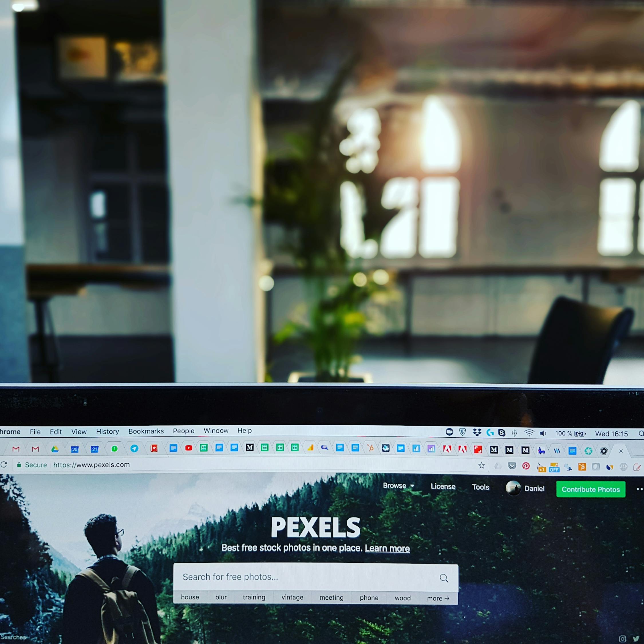Click the browser History menu item
Image resolution: width=644 pixels, height=644 pixels.
107,431
